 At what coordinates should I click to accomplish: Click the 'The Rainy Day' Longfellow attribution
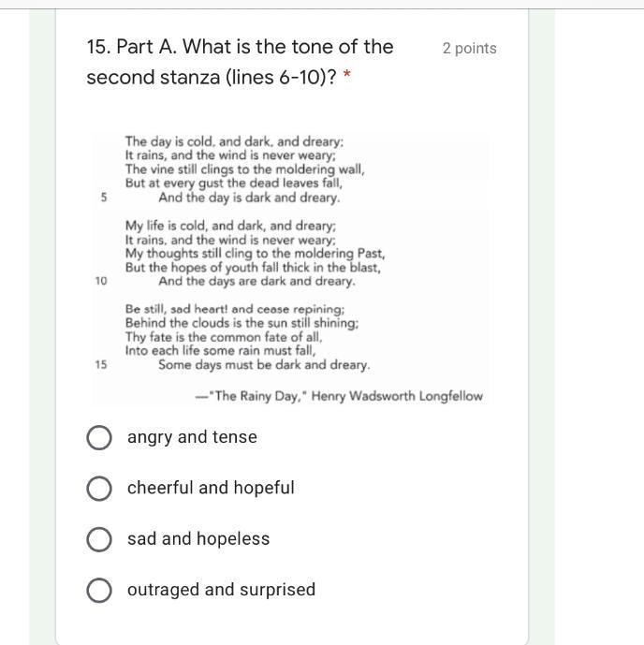(339, 396)
